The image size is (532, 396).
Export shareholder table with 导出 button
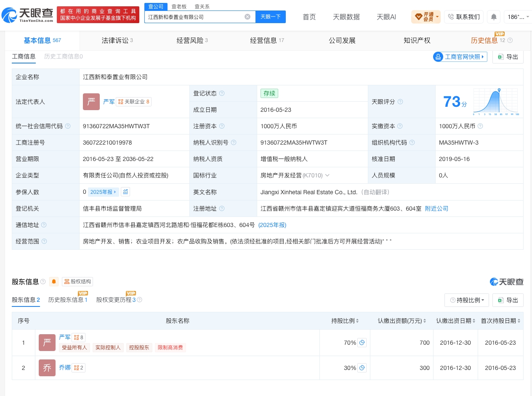point(508,300)
